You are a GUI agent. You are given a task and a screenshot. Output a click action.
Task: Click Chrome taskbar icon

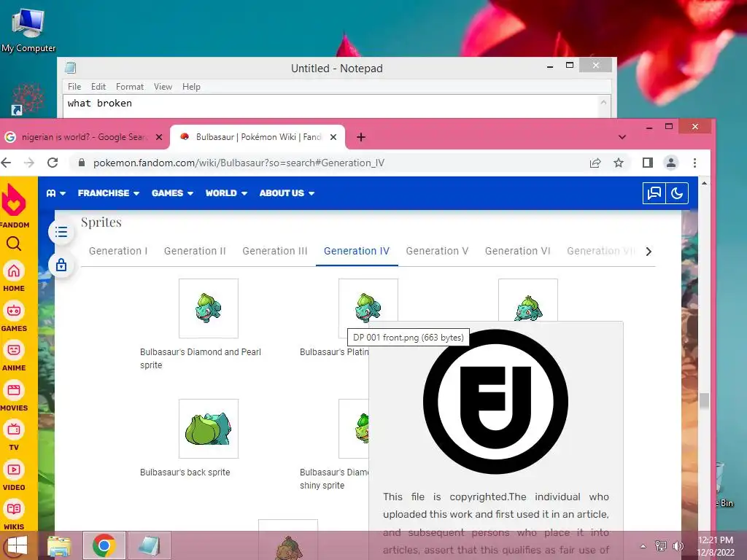(104, 545)
